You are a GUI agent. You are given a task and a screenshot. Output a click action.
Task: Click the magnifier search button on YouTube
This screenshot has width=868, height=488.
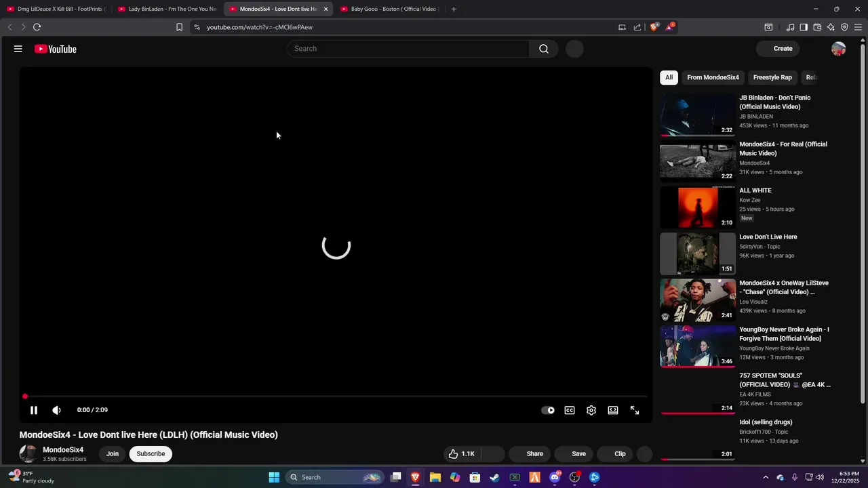(x=544, y=49)
